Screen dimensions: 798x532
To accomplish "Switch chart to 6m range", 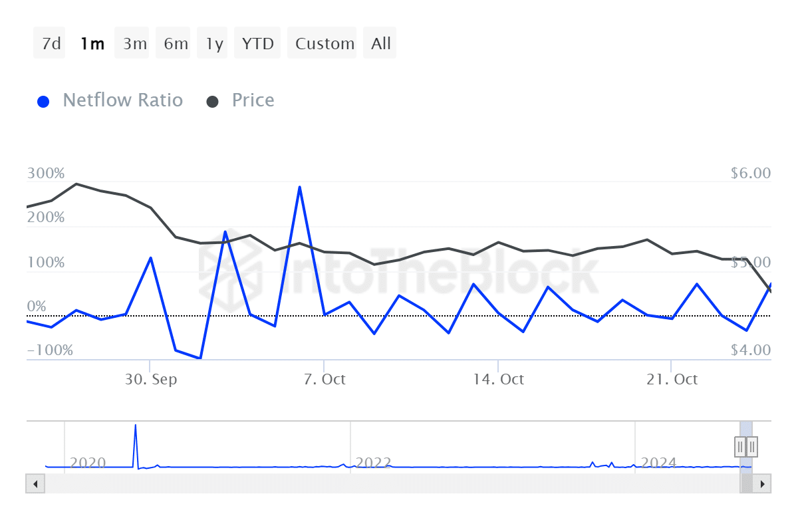I will tap(176, 44).
